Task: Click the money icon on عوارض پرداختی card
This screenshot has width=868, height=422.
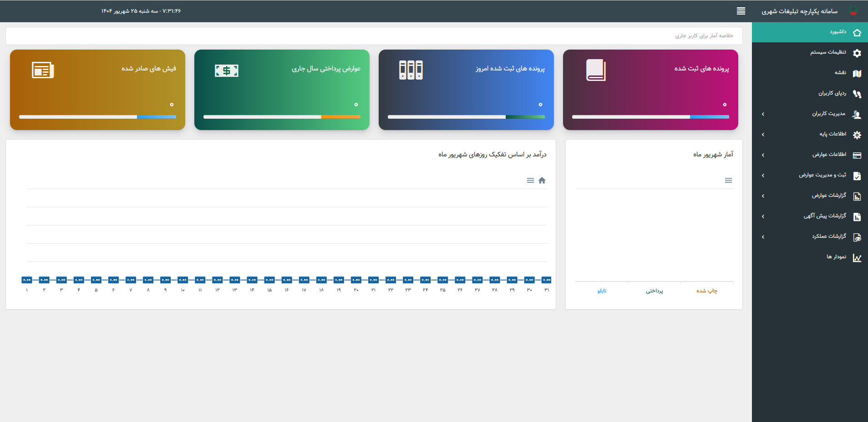Action: [226, 70]
